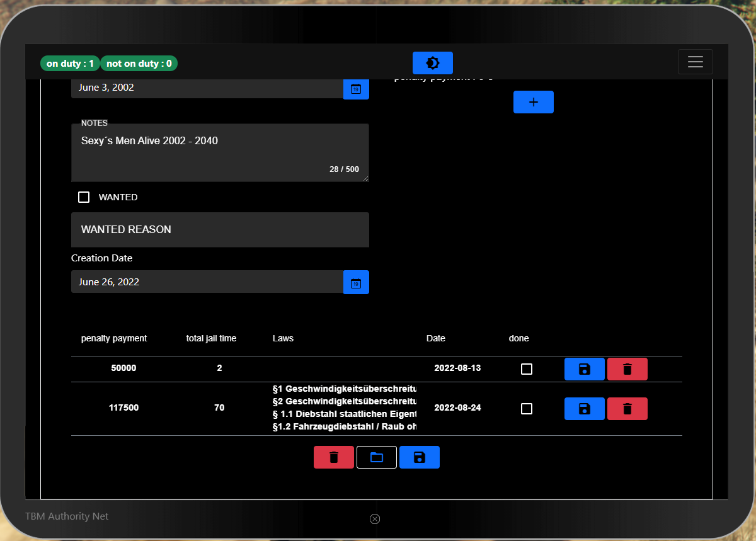Click the NOTES text area
This screenshot has width=756, height=541.
coord(220,153)
